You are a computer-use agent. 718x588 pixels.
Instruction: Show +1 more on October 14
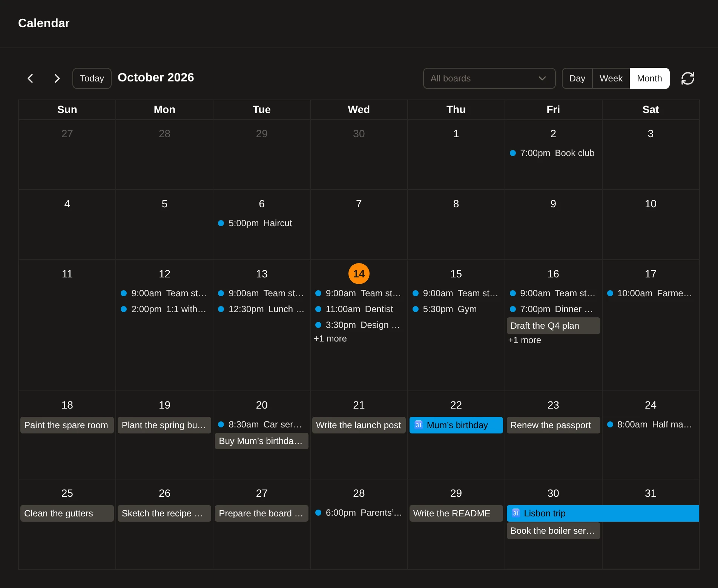330,338
